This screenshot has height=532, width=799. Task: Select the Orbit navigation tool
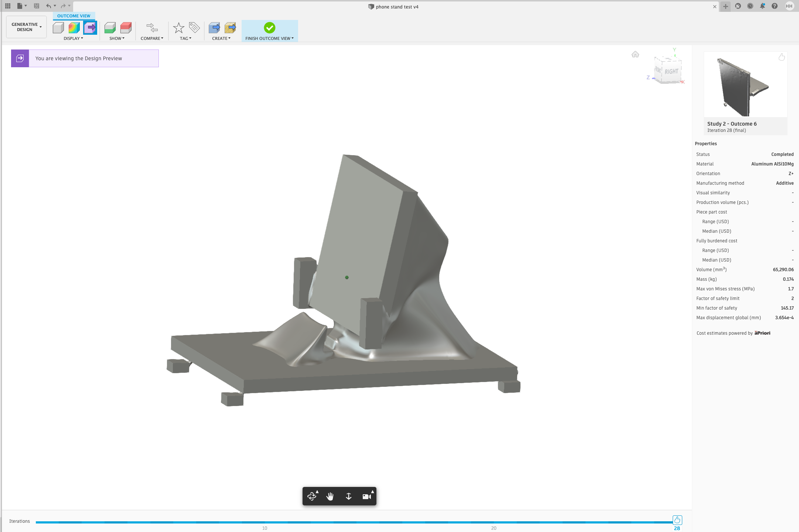[x=312, y=496]
